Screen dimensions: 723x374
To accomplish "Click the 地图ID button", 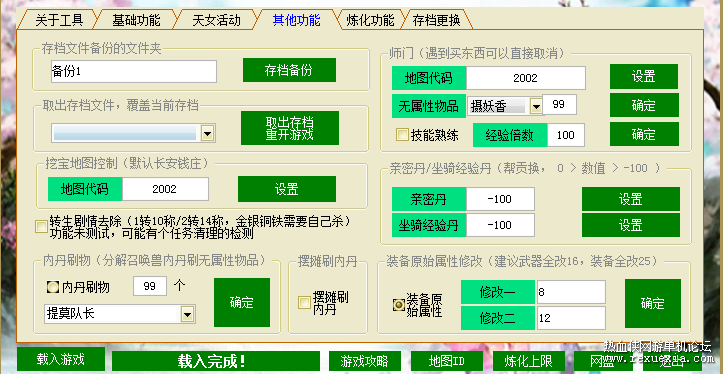I will point(446,361).
